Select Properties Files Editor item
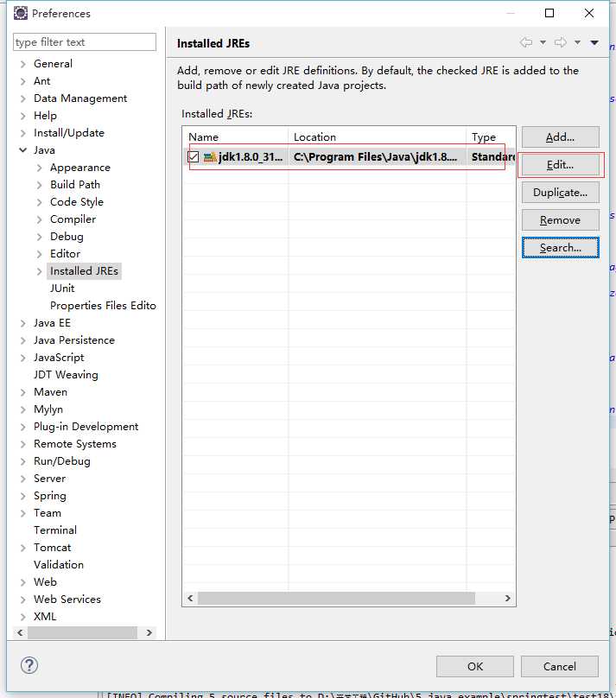Image resolution: width=616 pixels, height=698 pixels. coord(103,306)
